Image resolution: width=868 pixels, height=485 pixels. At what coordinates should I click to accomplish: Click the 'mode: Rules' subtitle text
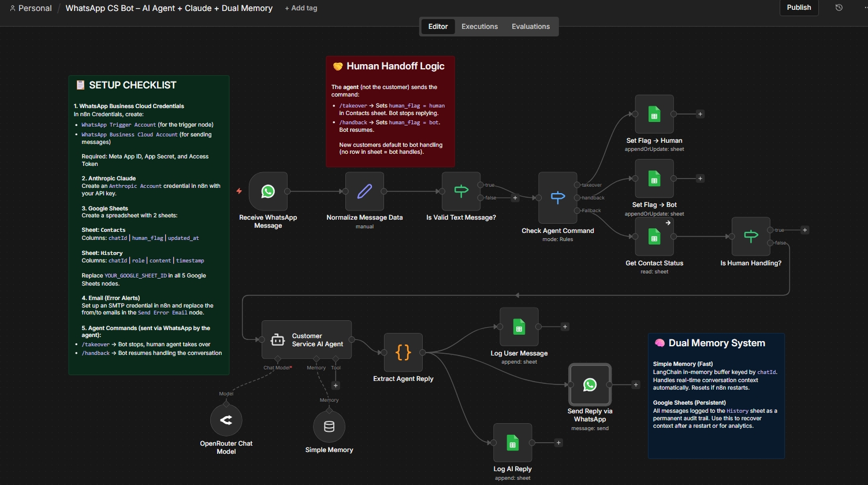point(558,239)
